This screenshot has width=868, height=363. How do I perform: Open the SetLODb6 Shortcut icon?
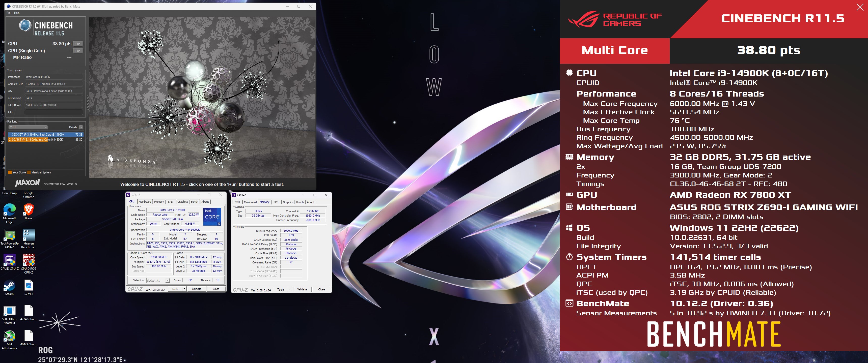pyautogui.click(x=9, y=315)
